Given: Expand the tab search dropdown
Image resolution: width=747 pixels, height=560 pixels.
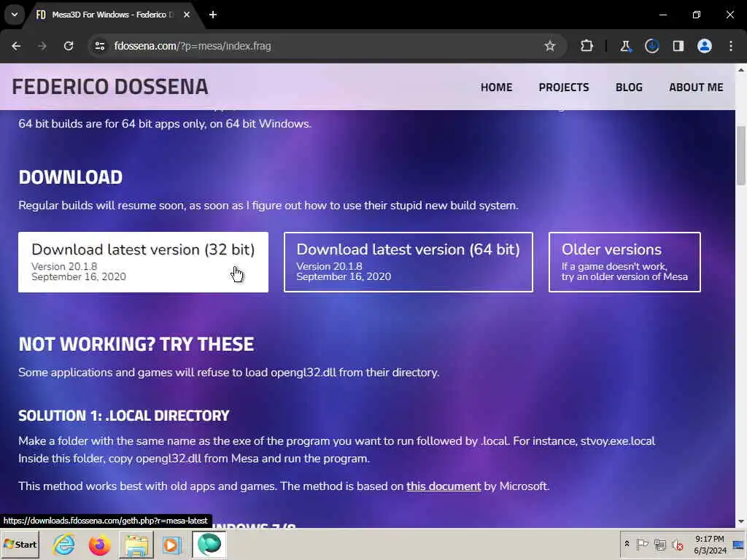Looking at the screenshot, I should tap(15, 15).
